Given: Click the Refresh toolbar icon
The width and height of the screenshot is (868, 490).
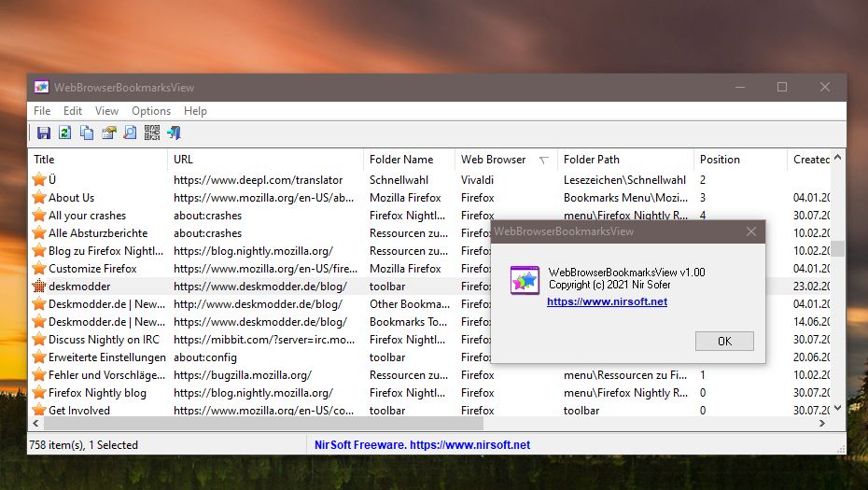Looking at the screenshot, I should 65,133.
